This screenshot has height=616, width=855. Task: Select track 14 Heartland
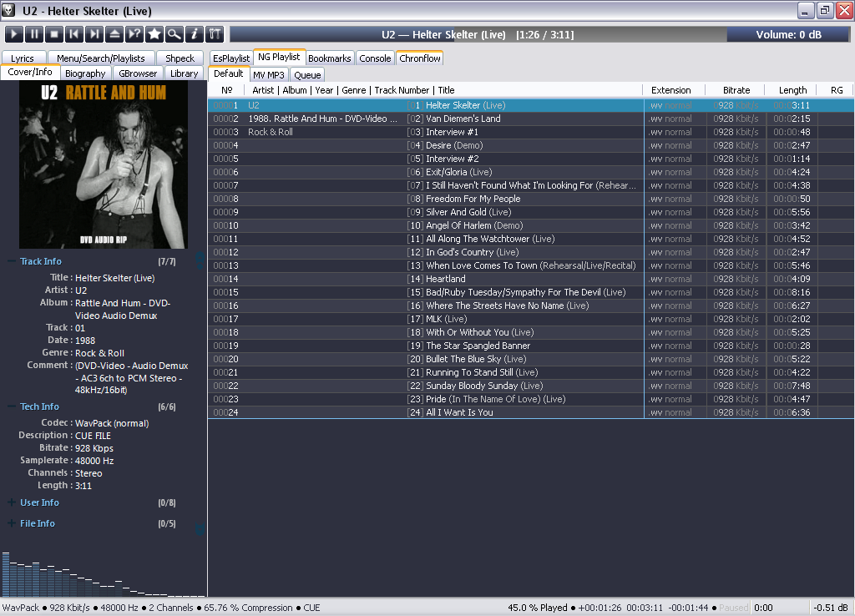tap(530, 279)
